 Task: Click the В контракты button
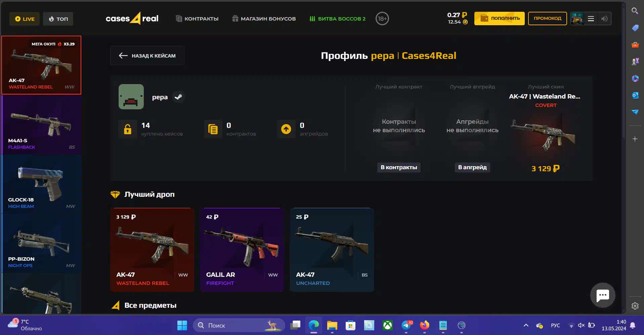tap(399, 167)
